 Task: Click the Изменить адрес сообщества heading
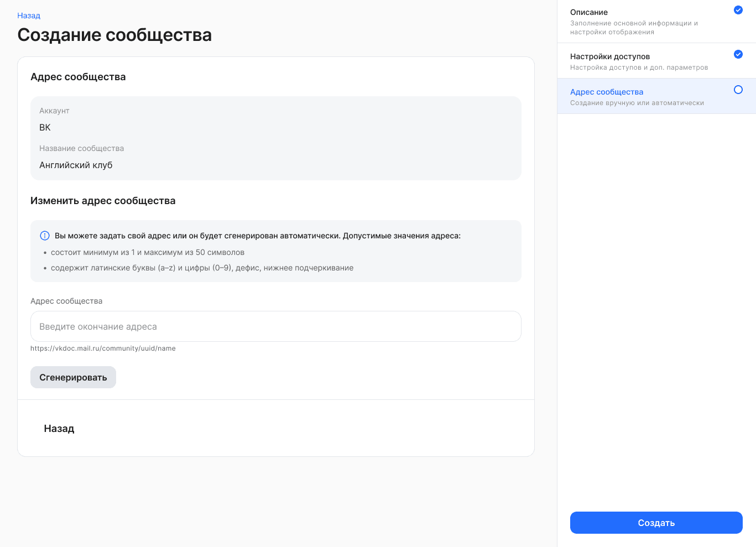[x=103, y=201]
